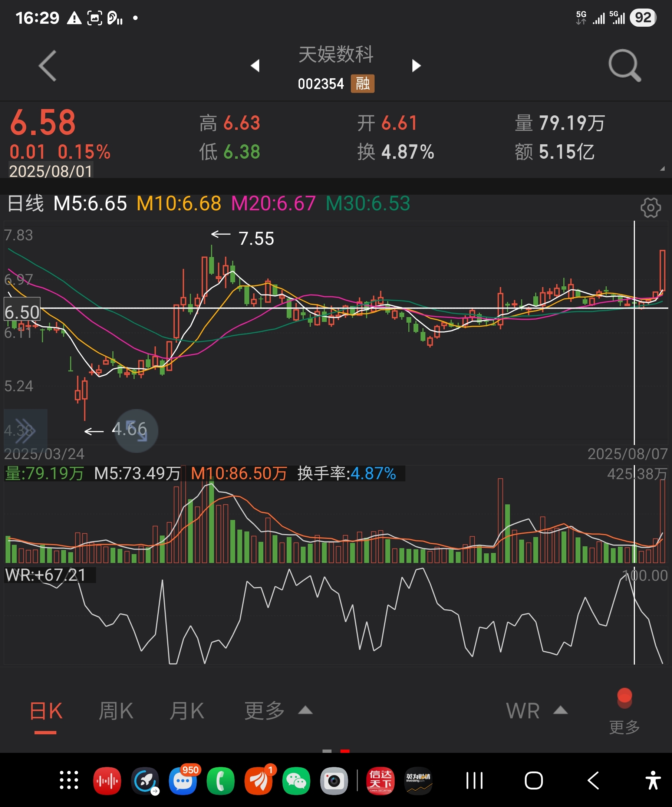Tap the 2025/08/01 selected date label
Image resolution: width=672 pixels, height=807 pixels.
(x=51, y=171)
